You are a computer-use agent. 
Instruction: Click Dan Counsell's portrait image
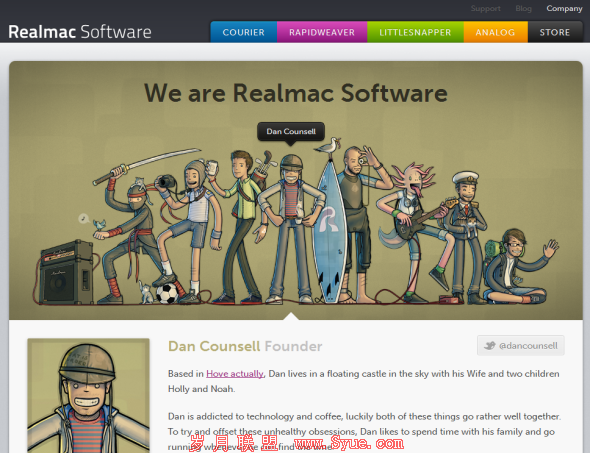click(x=88, y=395)
